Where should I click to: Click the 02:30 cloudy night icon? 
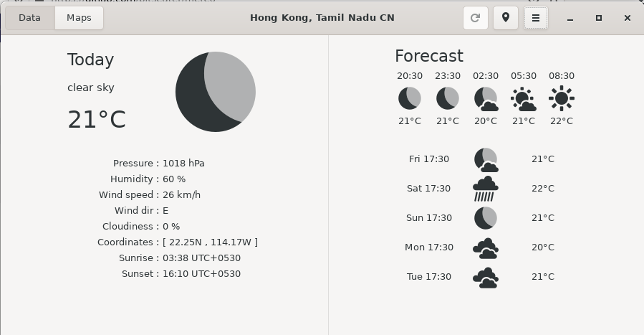(x=486, y=98)
